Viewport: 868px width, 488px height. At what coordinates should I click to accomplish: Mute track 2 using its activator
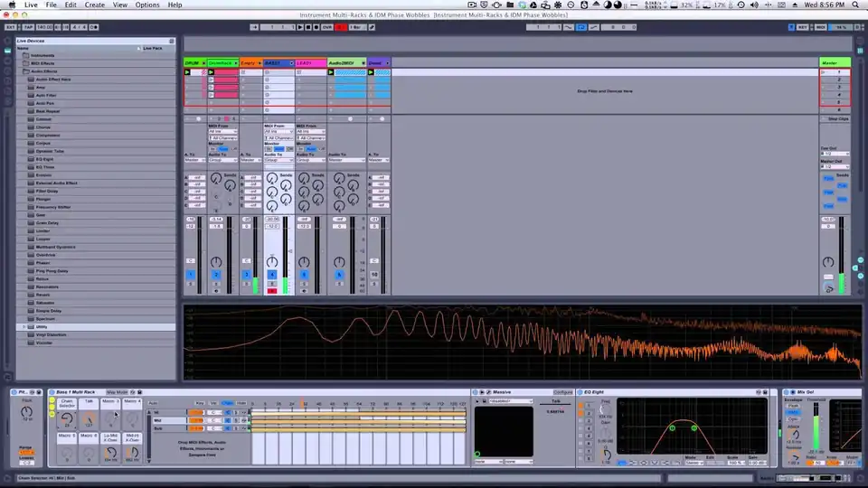click(x=216, y=274)
